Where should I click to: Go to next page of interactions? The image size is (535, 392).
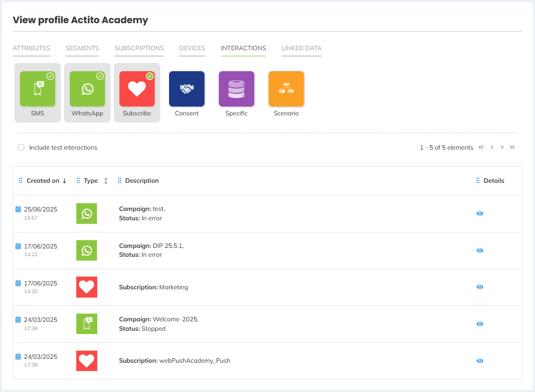(x=502, y=147)
